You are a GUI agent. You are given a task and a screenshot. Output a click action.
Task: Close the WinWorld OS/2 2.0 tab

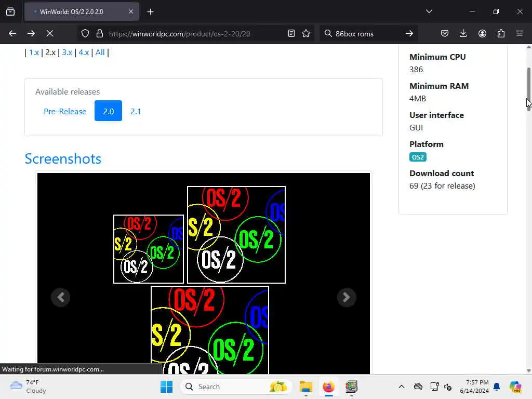click(x=131, y=11)
